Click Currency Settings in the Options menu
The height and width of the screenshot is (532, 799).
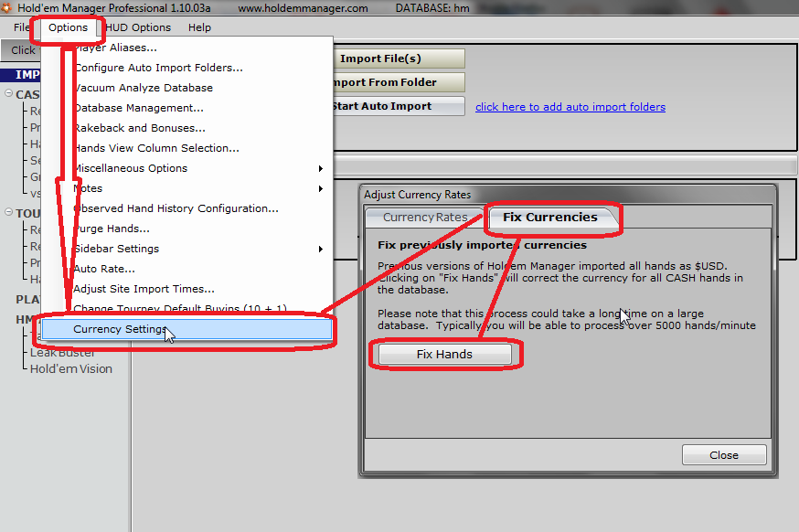coord(187,329)
